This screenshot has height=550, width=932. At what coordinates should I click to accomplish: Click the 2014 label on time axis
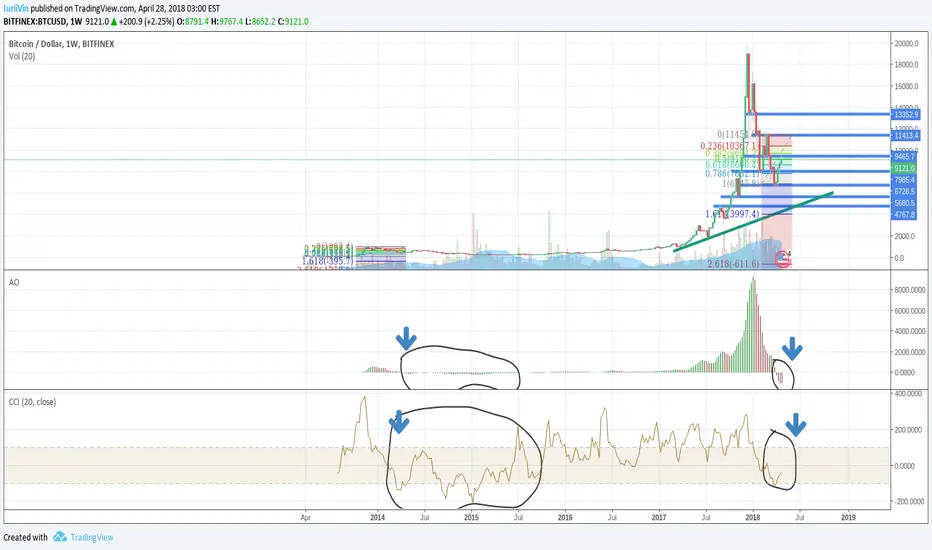(377, 517)
